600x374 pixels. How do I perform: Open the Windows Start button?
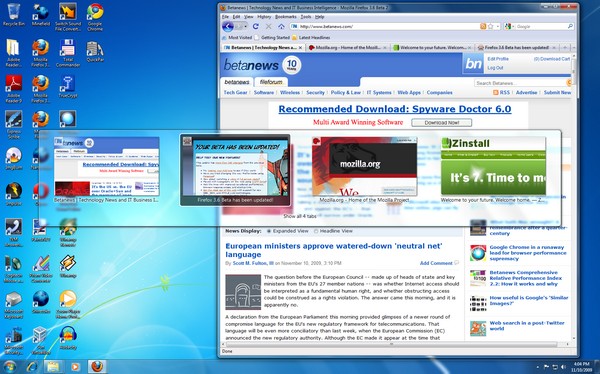[10, 366]
